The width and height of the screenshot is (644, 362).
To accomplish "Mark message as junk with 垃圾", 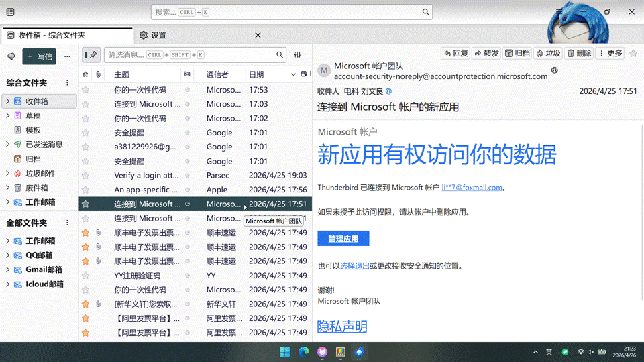I will coord(547,53).
